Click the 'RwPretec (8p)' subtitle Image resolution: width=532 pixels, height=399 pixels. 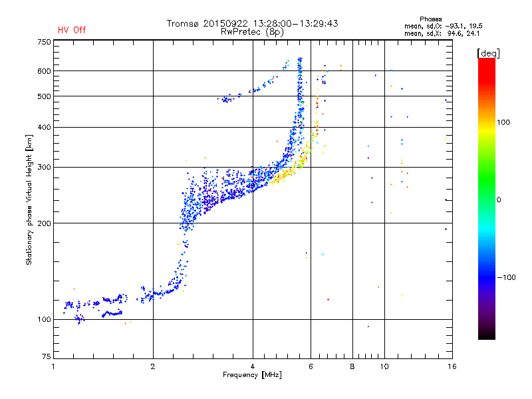pyautogui.click(x=252, y=32)
